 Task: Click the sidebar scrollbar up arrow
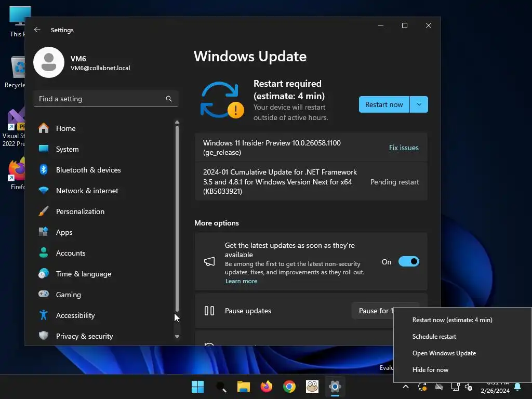[x=177, y=122]
